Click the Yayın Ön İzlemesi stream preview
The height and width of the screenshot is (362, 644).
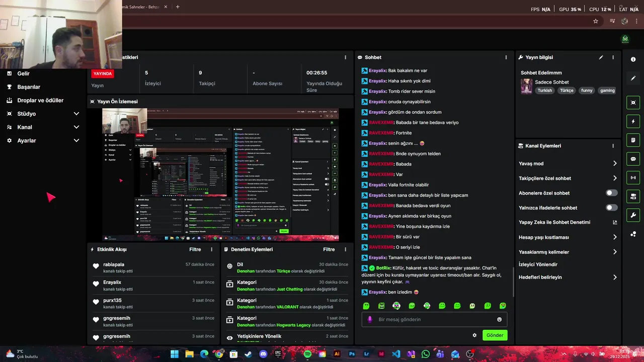[x=220, y=174]
